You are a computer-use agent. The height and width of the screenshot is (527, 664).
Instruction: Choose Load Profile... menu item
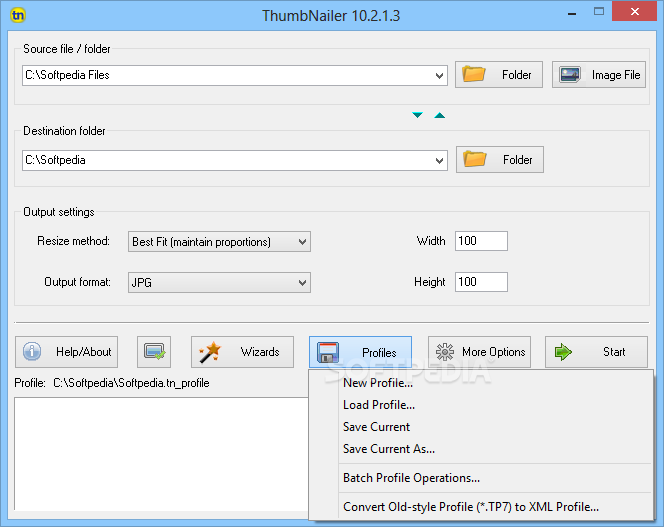tap(481, 405)
